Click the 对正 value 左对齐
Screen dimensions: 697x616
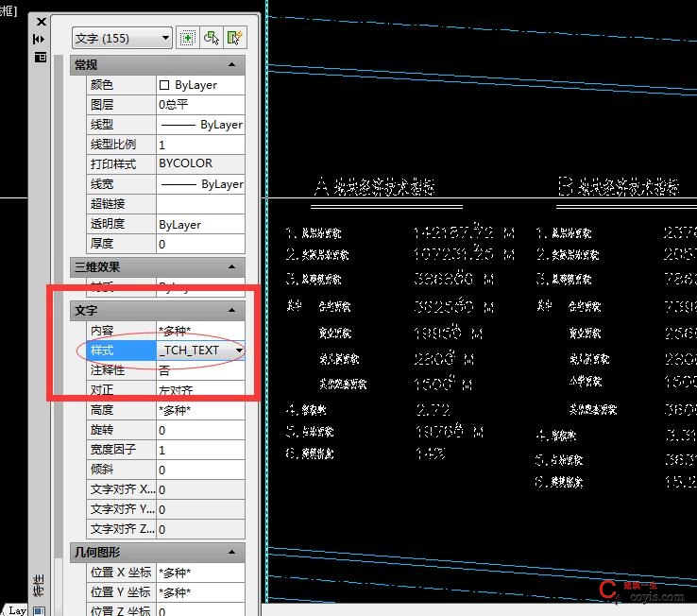pos(200,390)
